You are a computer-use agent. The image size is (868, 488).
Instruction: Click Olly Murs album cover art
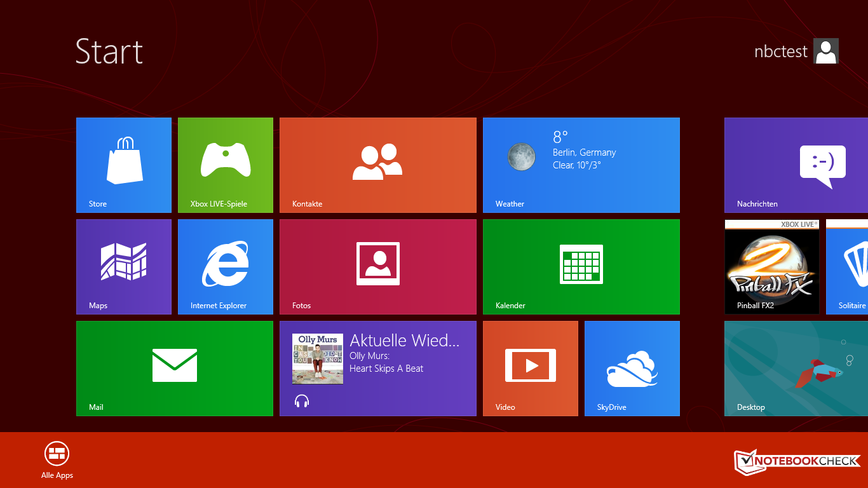[x=318, y=359]
